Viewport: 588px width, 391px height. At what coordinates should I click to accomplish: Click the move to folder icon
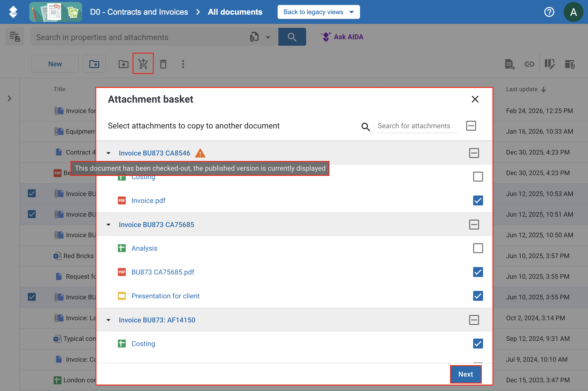pos(123,64)
